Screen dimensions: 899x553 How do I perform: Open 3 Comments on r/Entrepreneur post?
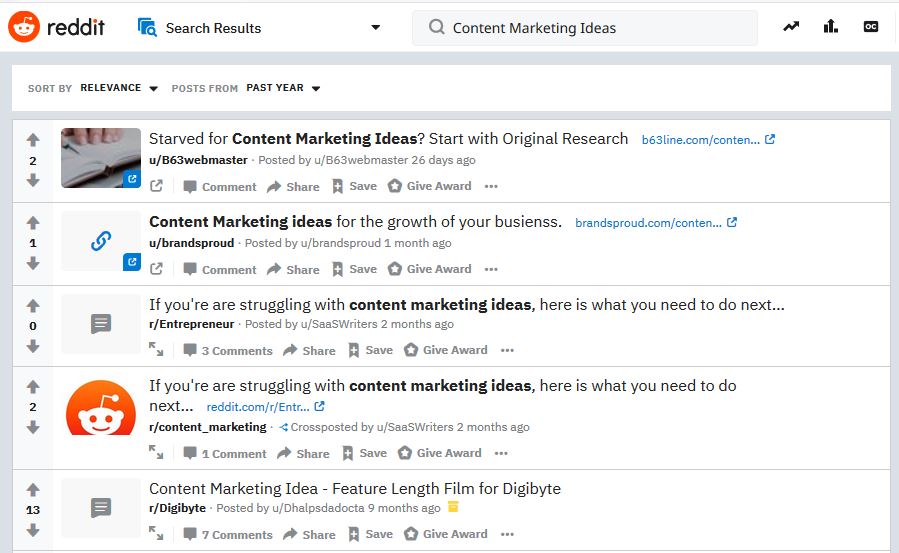(x=228, y=351)
